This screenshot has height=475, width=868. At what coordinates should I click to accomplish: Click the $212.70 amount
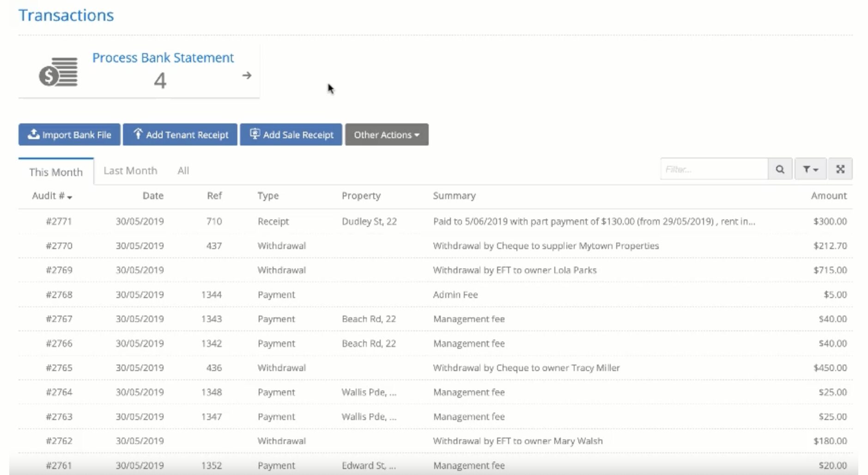(x=830, y=246)
